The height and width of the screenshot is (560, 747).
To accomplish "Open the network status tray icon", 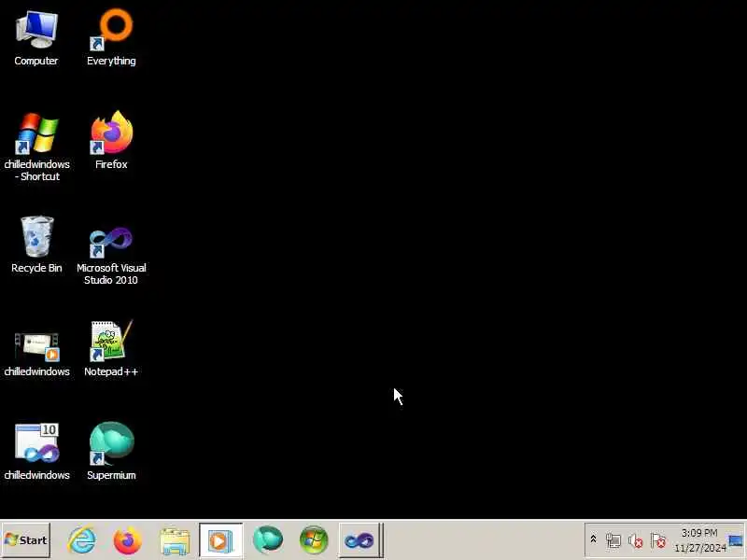I will click(x=613, y=540).
